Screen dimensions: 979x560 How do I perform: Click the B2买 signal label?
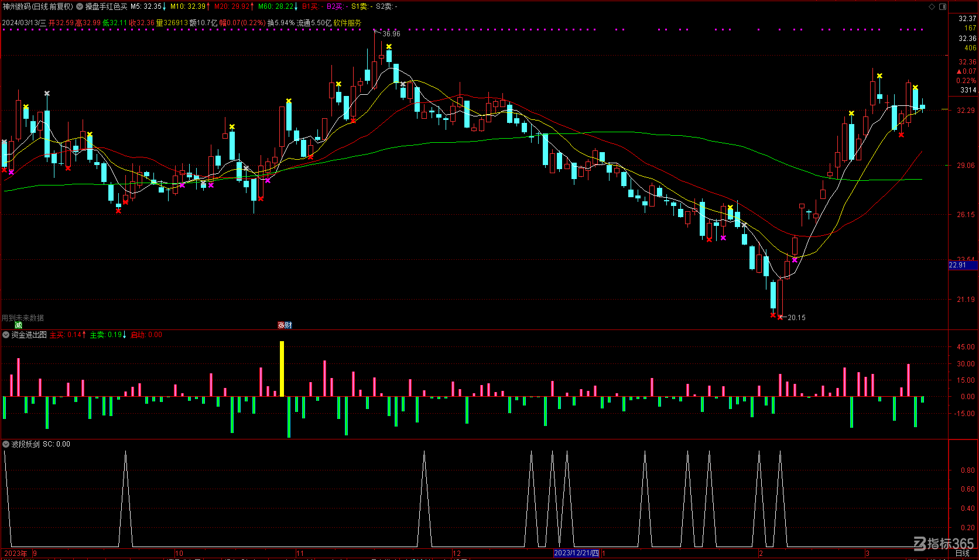pyautogui.click(x=337, y=6)
